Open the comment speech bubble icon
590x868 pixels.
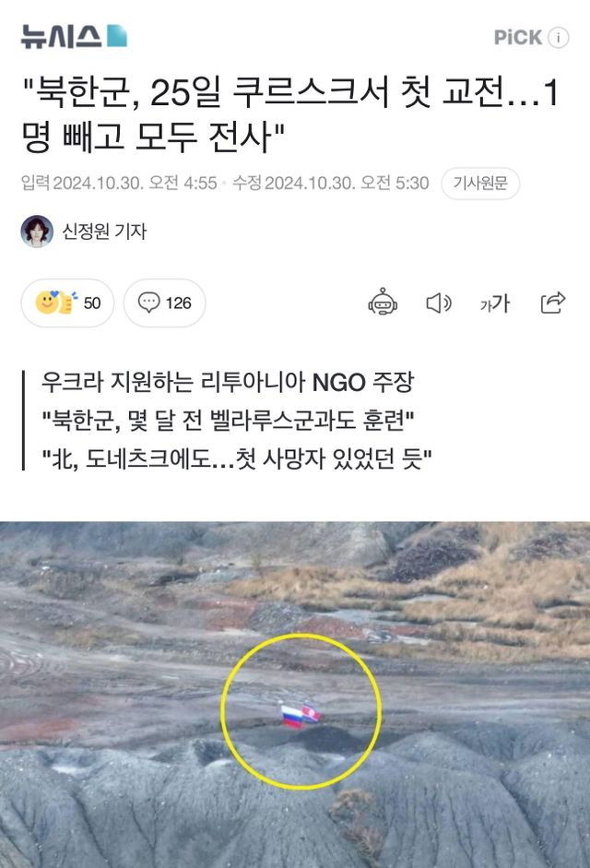click(x=148, y=303)
